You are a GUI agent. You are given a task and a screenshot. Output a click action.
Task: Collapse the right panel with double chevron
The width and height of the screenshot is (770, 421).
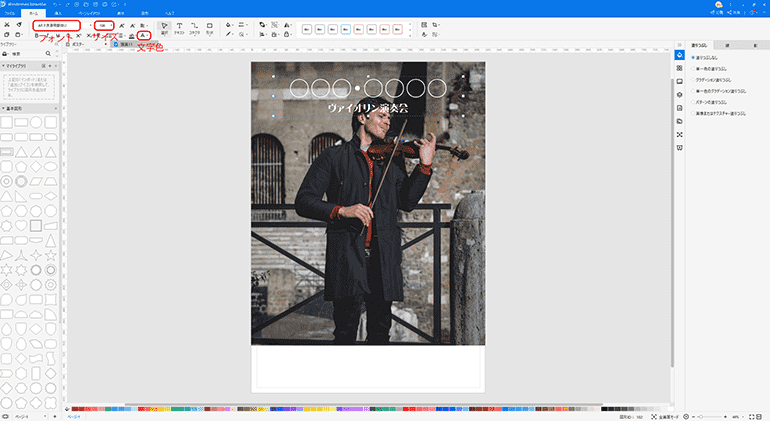[679, 46]
